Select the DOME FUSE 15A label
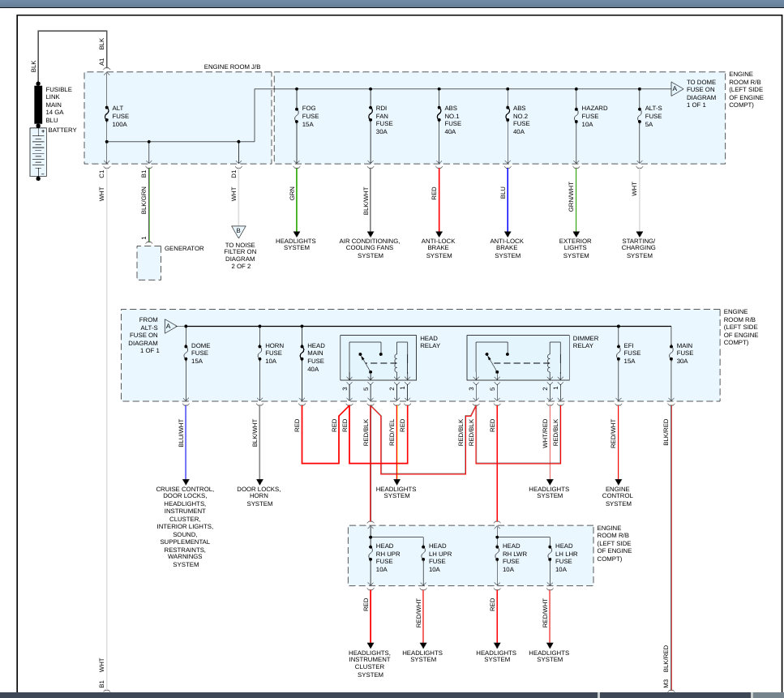784x698 pixels. click(200, 353)
